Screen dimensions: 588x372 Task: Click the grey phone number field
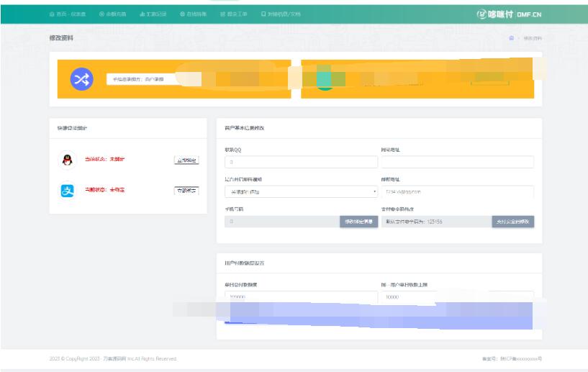click(x=282, y=222)
